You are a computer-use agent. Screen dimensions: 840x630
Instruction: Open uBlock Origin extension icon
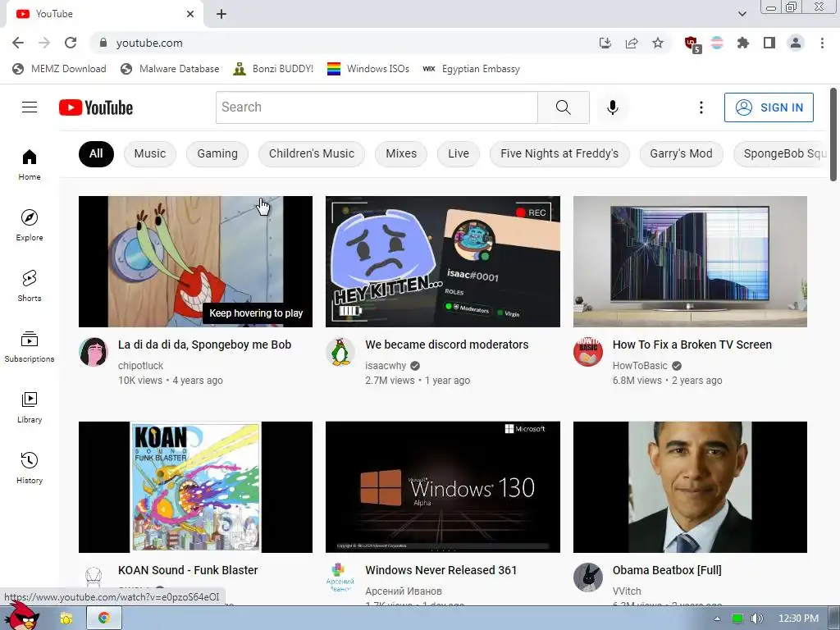[x=692, y=43]
